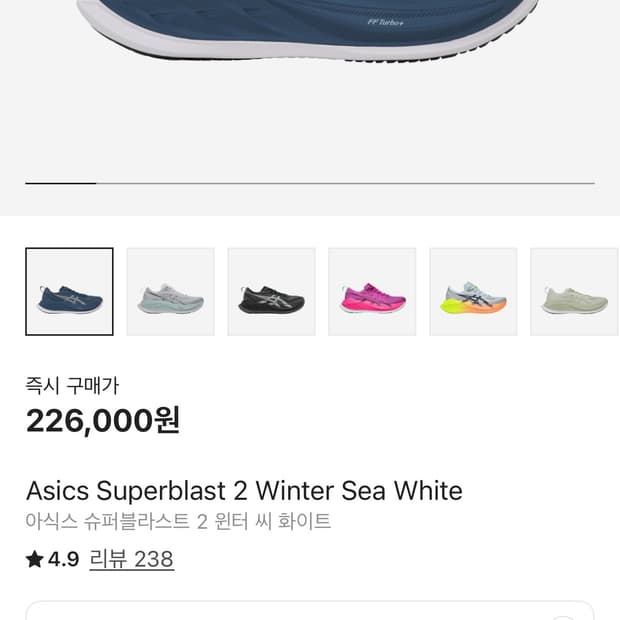
Task: Tap the 원 currency symbol after the price
Action: pos(167,420)
